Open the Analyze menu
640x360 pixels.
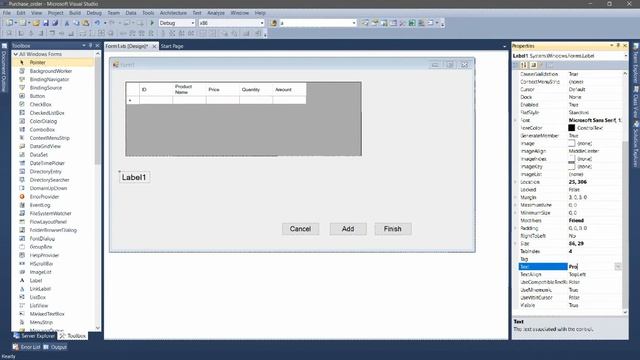click(216, 13)
